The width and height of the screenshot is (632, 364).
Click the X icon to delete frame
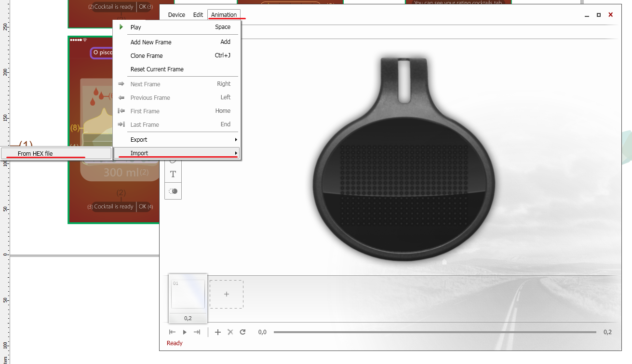point(230,332)
